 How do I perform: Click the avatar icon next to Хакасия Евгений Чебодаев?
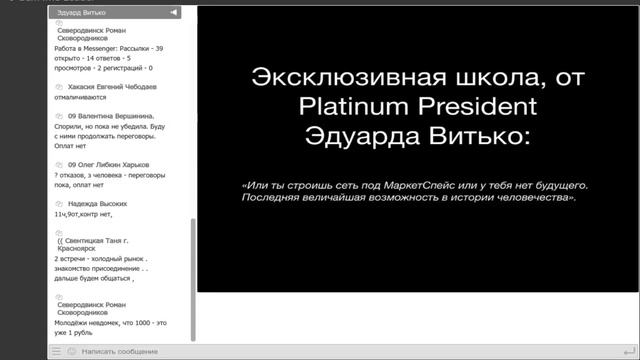pos(59,87)
